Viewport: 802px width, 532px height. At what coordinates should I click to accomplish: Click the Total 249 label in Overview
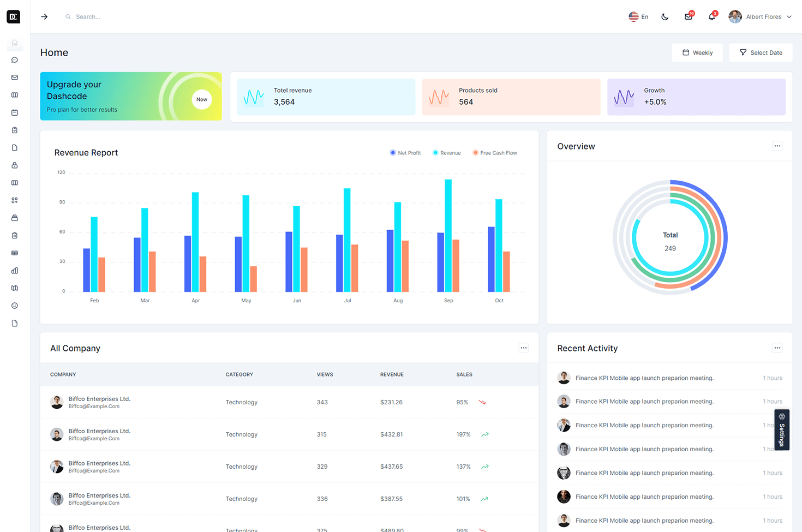670,242
